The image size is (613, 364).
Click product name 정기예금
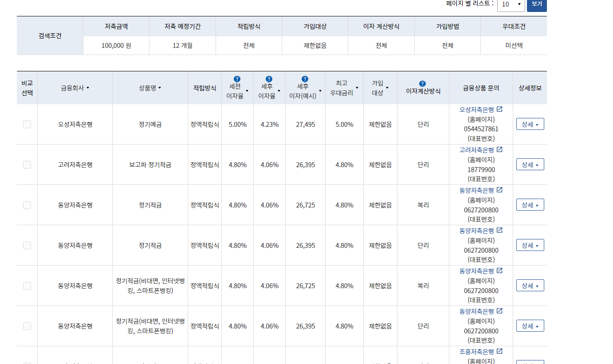(x=150, y=125)
